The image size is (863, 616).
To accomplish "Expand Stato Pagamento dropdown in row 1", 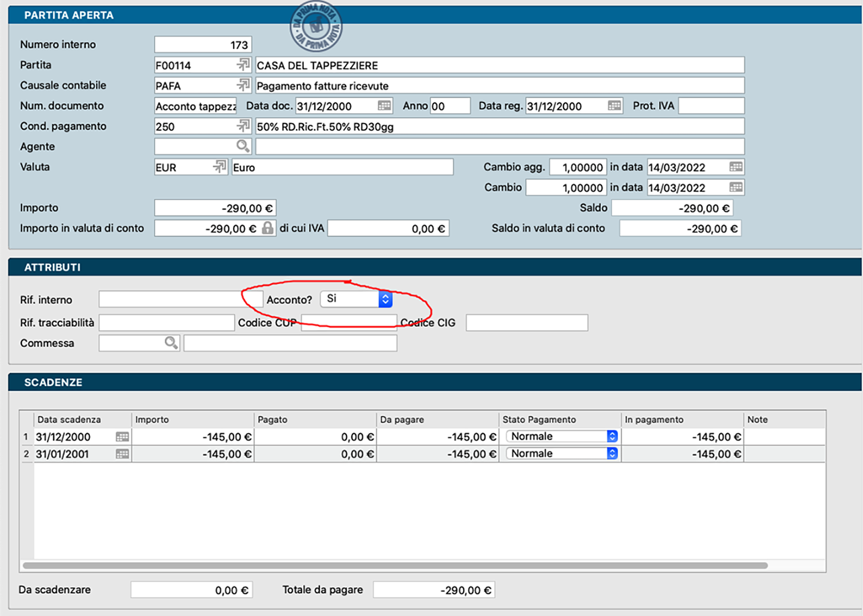I will [611, 437].
